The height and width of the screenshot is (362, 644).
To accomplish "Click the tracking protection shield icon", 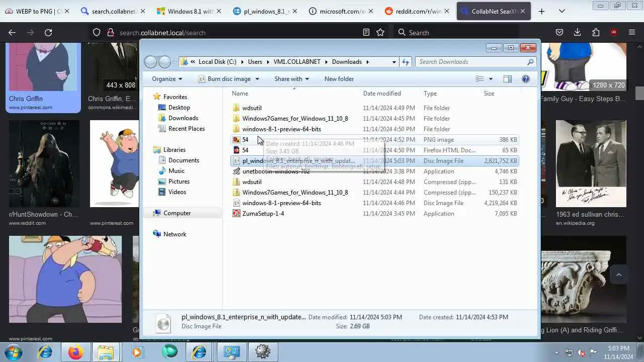I will (97, 32).
